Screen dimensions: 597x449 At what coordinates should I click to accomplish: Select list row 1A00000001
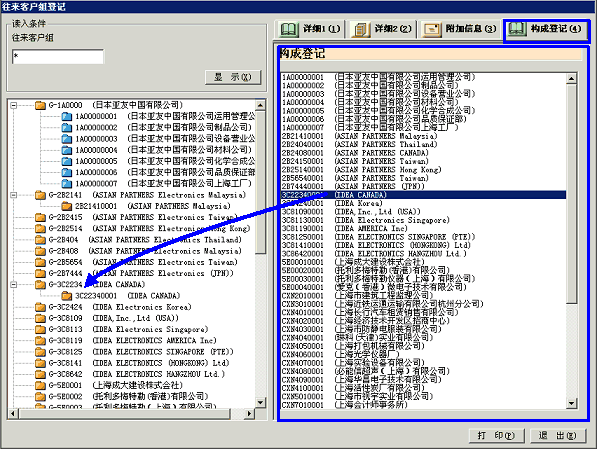[423, 77]
